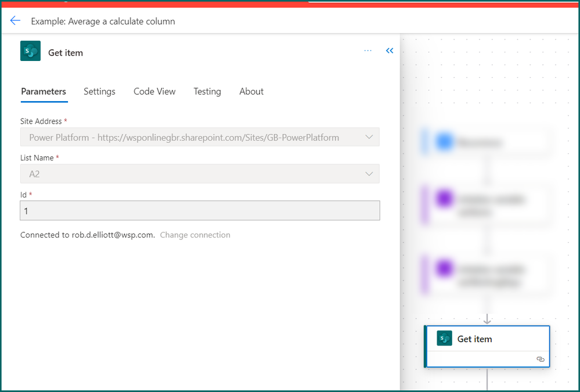This screenshot has width=580, height=392.
Task: Open the Settings tab
Action: tap(99, 91)
